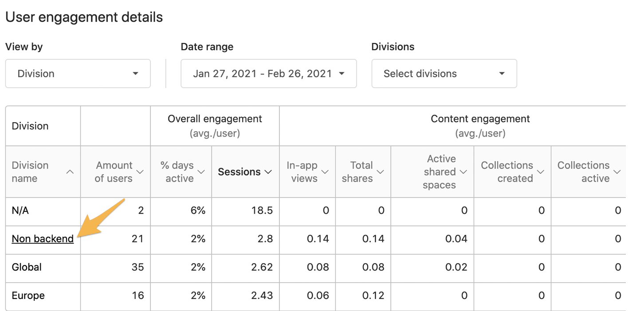The image size is (644, 311).
Task: Open the Date range dropdown
Action: point(268,74)
